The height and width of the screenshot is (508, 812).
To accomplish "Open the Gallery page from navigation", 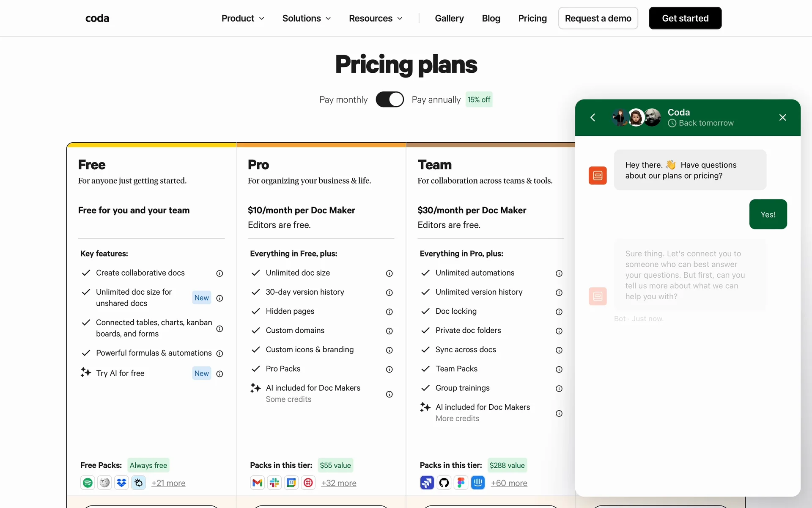I will 449,18.
